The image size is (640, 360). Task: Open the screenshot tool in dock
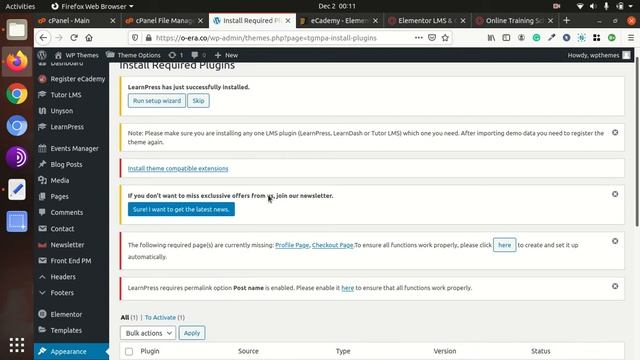click(17, 222)
